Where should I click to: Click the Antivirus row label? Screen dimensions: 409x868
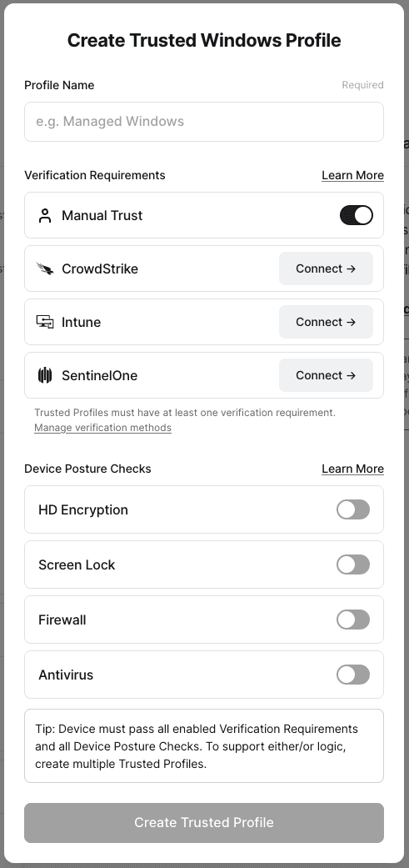[66, 675]
